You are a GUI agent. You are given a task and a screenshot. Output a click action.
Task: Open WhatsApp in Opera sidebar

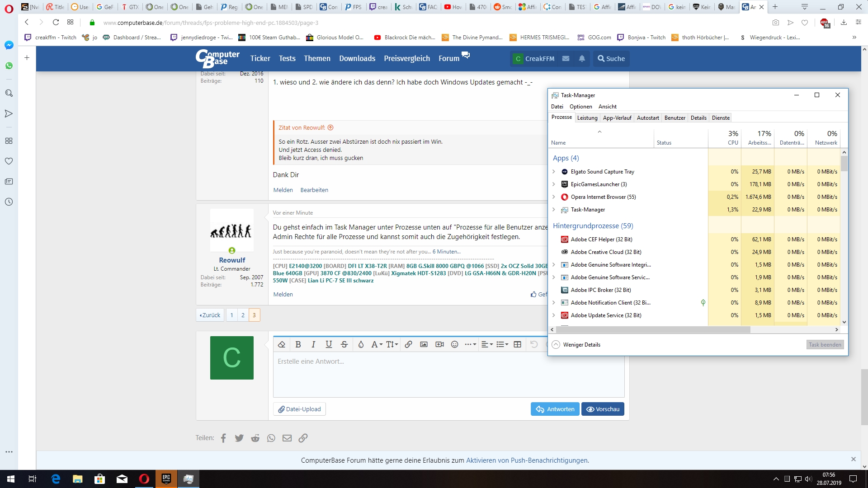pyautogui.click(x=9, y=66)
